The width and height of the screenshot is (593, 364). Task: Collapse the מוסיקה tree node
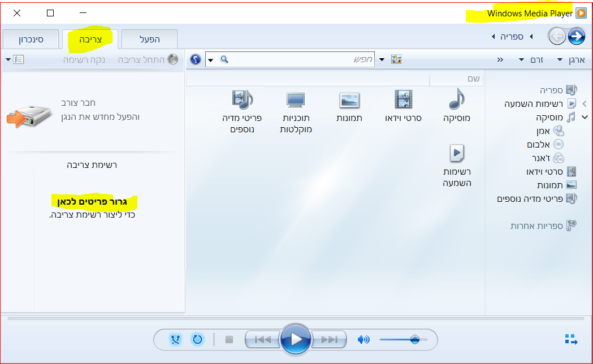tap(585, 117)
